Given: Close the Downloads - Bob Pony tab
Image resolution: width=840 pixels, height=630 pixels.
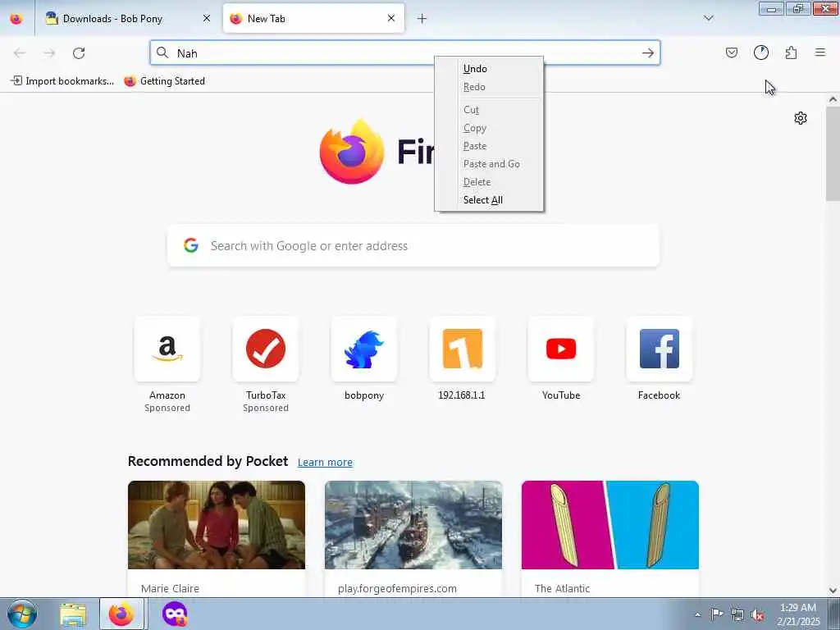Looking at the screenshot, I should tap(207, 18).
